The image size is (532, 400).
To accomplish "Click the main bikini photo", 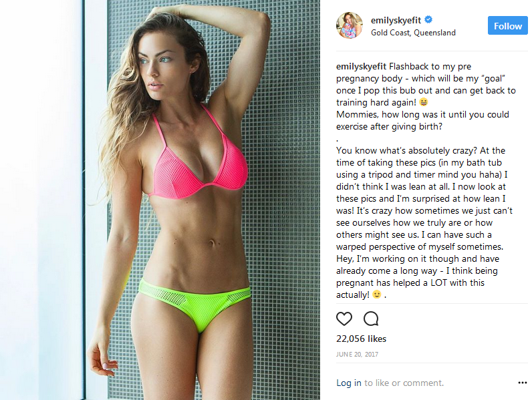I will [x=160, y=200].
